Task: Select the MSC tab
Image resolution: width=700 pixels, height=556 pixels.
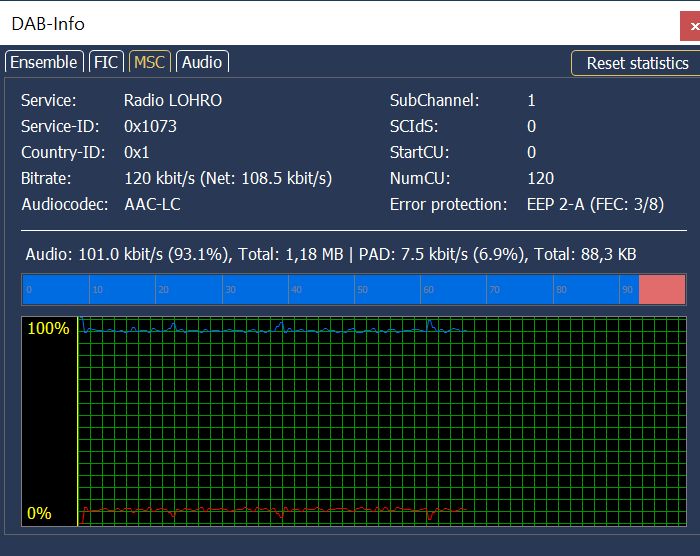Action: tap(150, 62)
